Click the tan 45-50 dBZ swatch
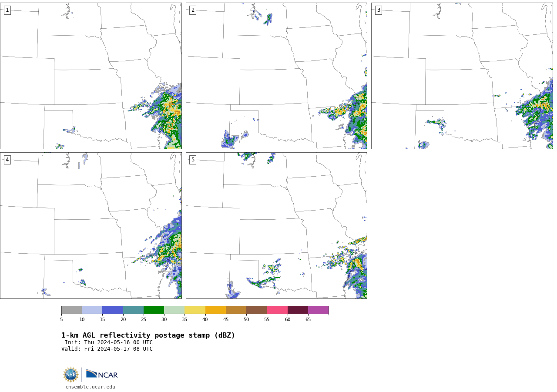This screenshot has height=392, width=557. (236, 310)
